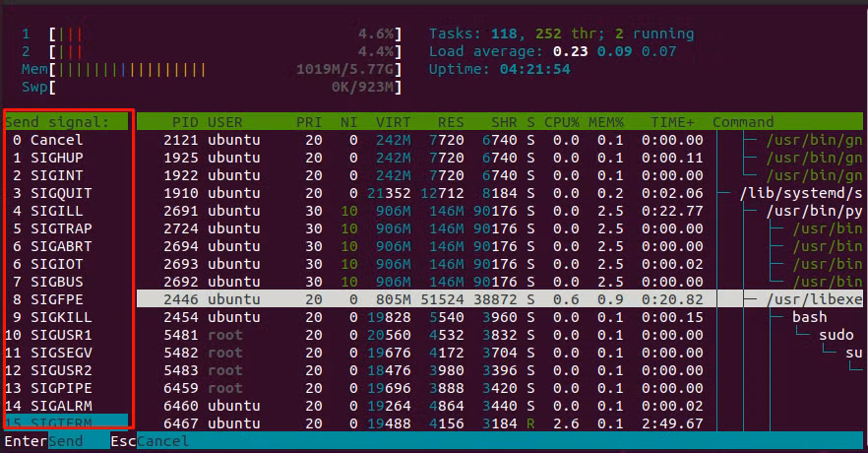Sort by the Command column header

(743, 122)
